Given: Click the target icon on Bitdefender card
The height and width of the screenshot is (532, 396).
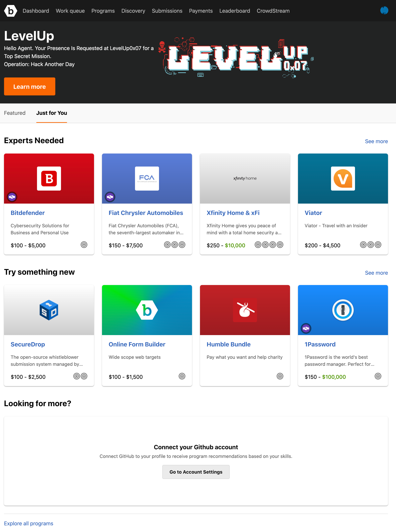Looking at the screenshot, I should [84, 245].
